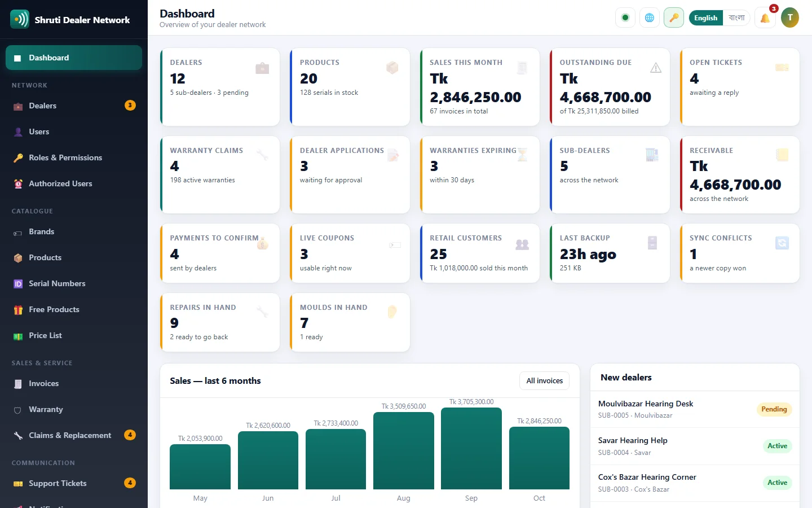Click the briefcase icon beside Dealers in sidebar
This screenshot has width=812, height=508.
pos(18,106)
